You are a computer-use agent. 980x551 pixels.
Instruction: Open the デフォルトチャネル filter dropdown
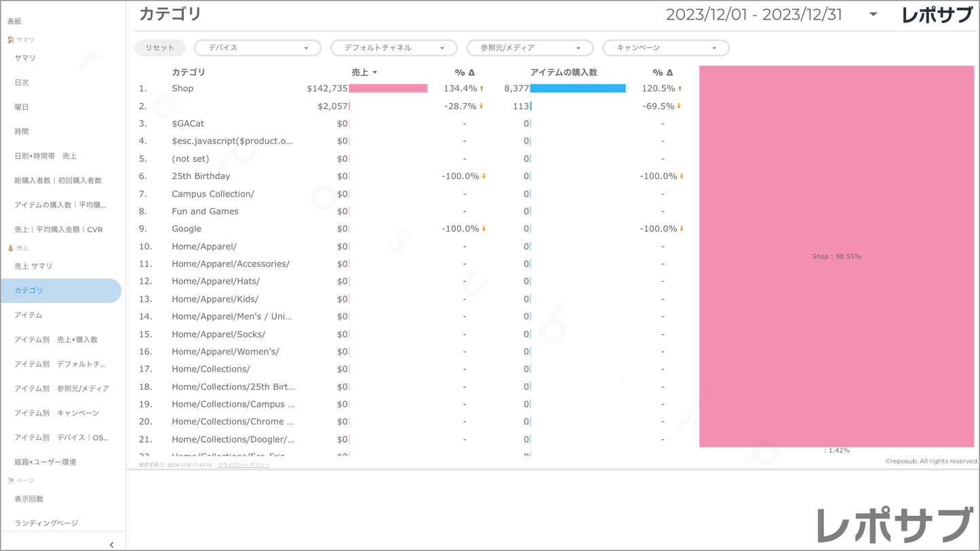pyautogui.click(x=394, y=48)
